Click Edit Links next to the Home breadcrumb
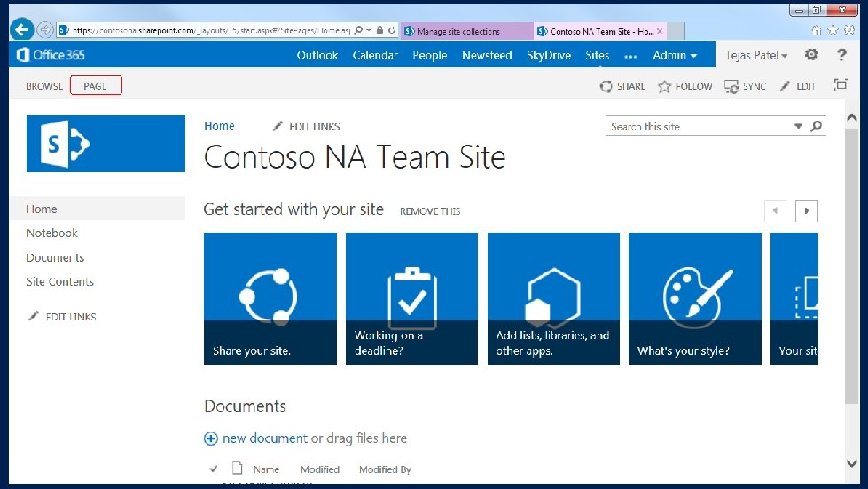 (306, 127)
